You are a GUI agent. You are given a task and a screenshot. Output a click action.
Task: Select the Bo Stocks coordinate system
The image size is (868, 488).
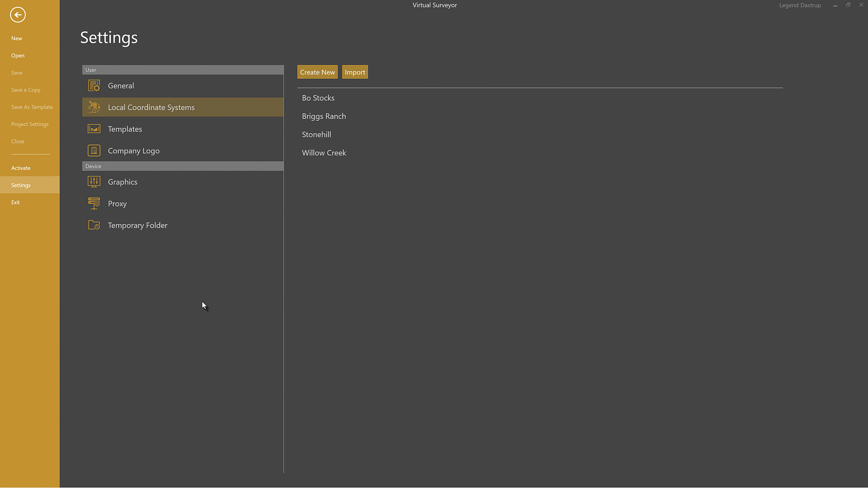(x=318, y=98)
